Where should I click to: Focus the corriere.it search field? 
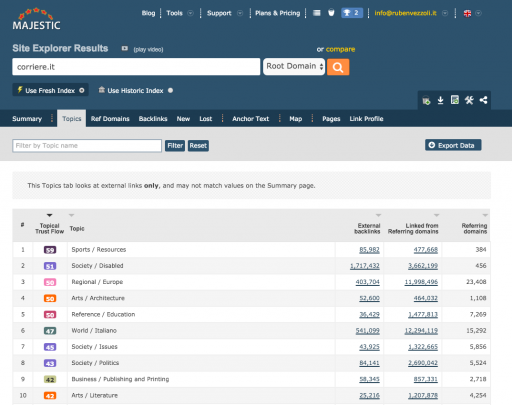click(x=136, y=67)
